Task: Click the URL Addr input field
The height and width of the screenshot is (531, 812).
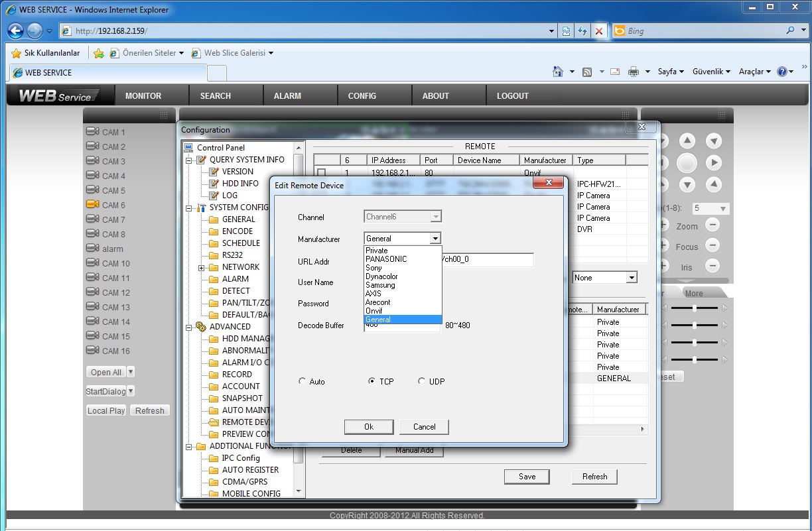Action: tap(487, 260)
